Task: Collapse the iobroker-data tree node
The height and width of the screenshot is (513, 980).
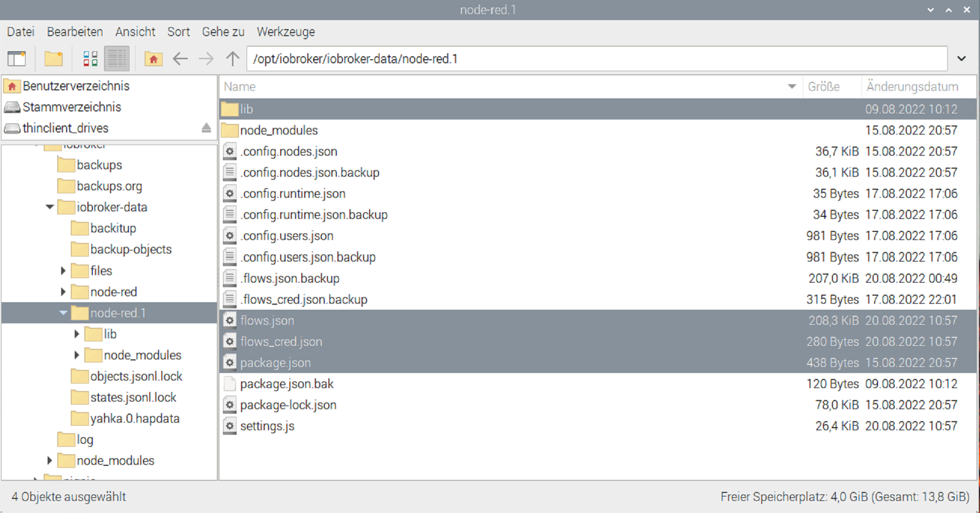Action: tap(50, 207)
